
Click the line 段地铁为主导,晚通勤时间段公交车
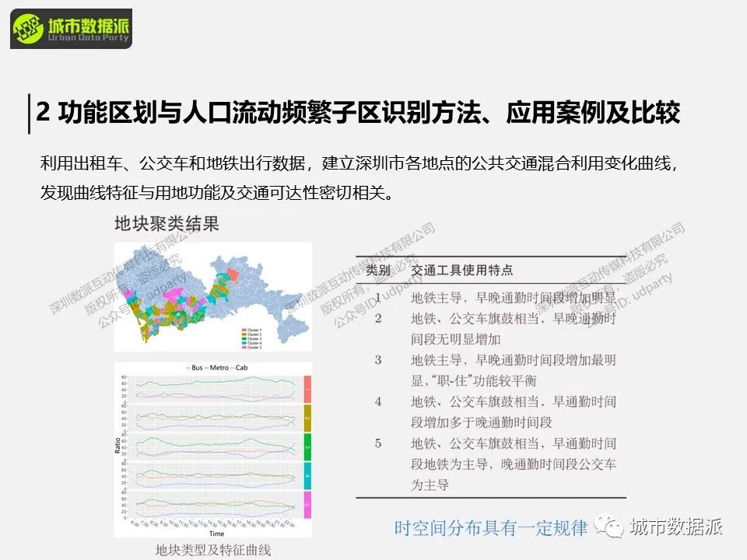[514, 464]
